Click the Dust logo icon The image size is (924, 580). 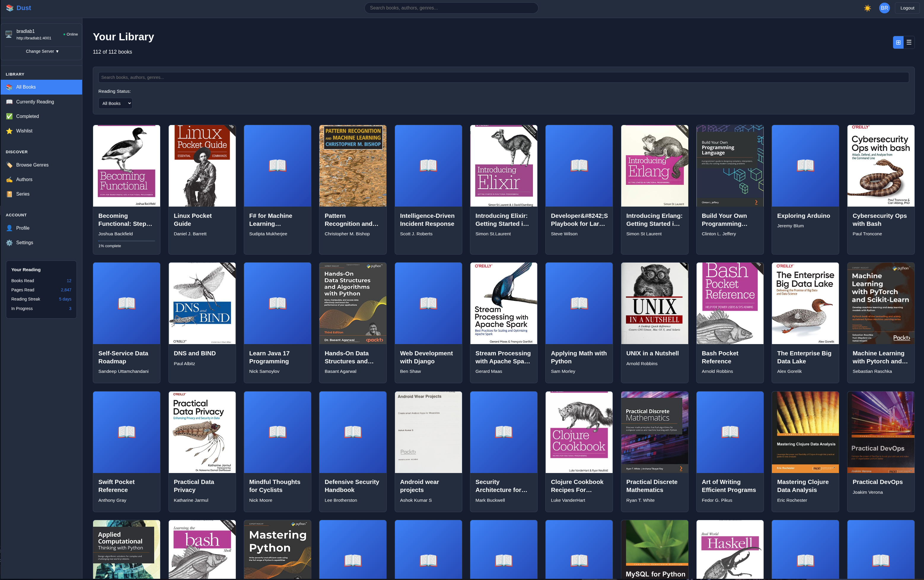pyautogui.click(x=9, y=8)
